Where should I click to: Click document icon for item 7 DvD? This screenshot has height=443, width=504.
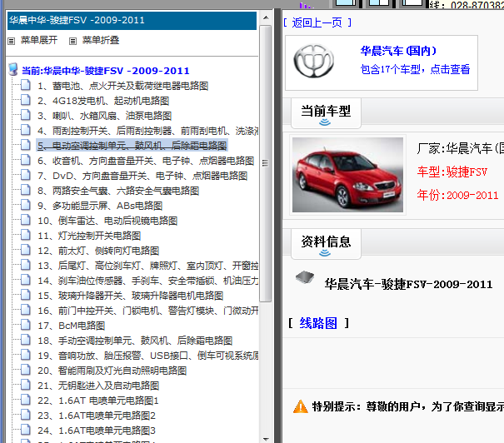[26, 175]
